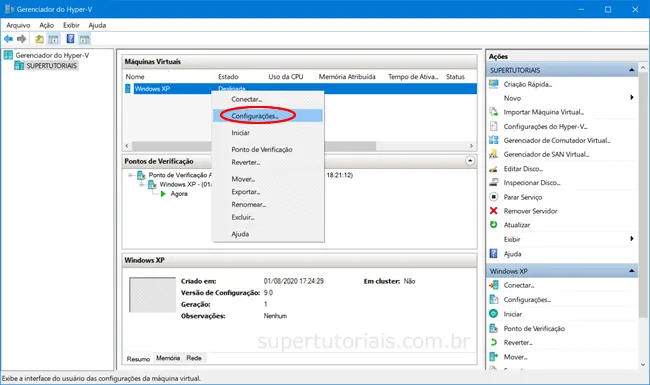
Task: Choose Conectar... from the context menu
Action: (268, 99)
